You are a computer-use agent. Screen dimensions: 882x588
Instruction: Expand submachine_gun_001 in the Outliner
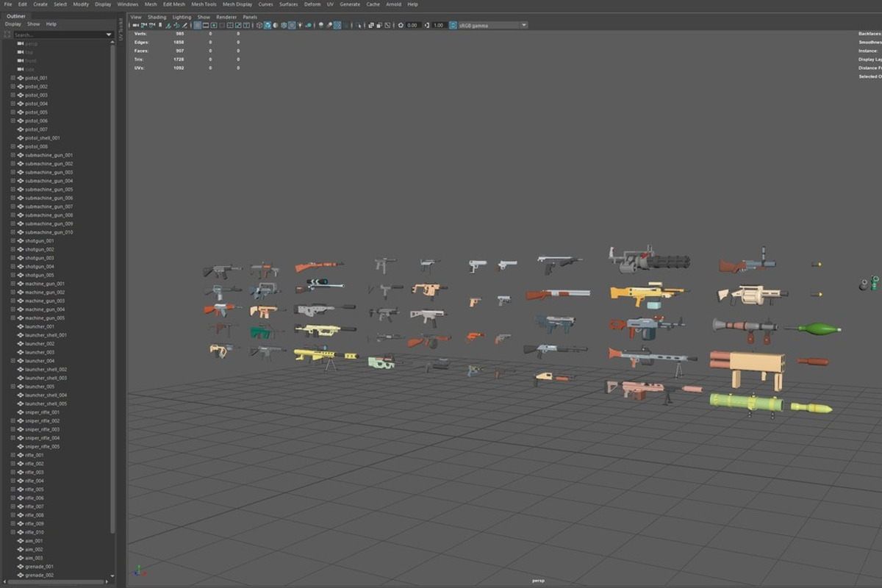click(12, 155)
